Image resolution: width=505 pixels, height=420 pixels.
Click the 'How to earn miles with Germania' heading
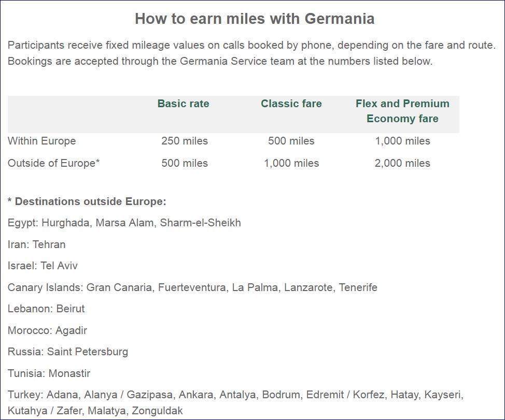(x=255, y=19)
